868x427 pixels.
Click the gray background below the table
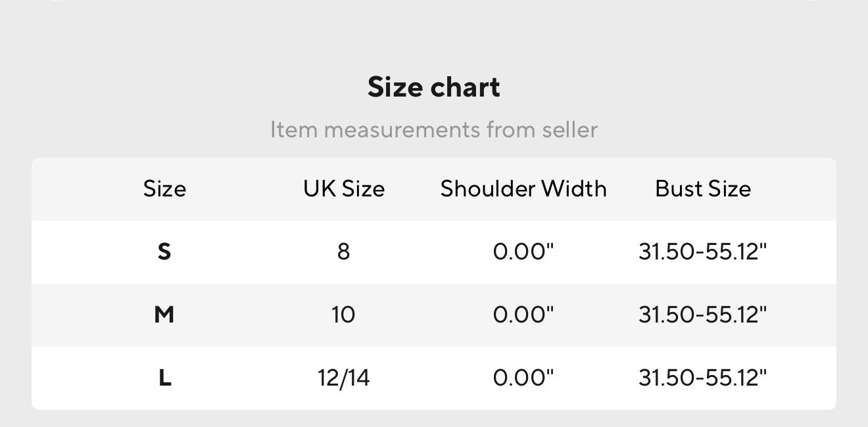pos(434,418)
